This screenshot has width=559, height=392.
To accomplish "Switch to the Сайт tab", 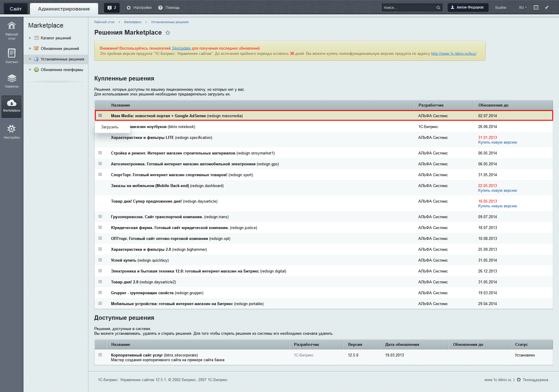I will pyautogui.click(x=16, y=9).
